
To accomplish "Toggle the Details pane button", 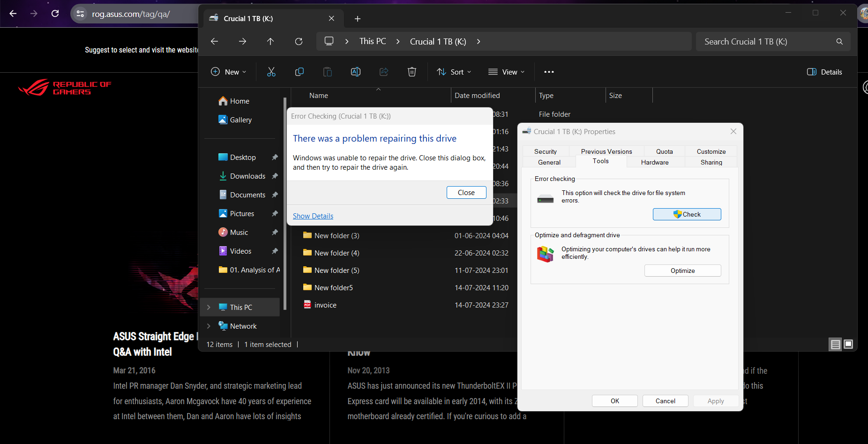I will click(824, 72).
